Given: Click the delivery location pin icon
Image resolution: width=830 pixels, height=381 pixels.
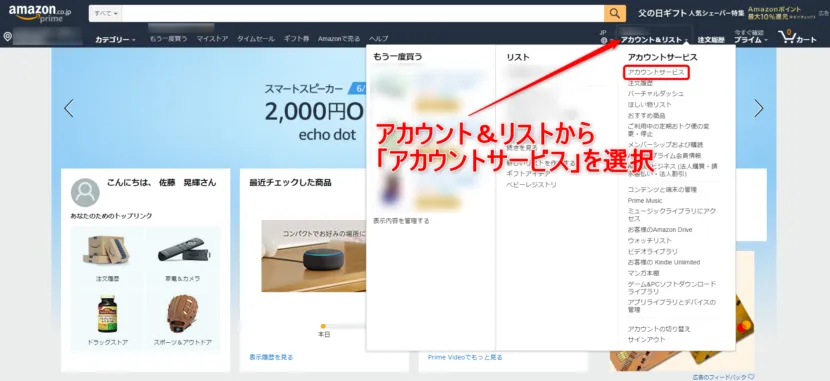Looking at the screenshot, I should 7,37.
